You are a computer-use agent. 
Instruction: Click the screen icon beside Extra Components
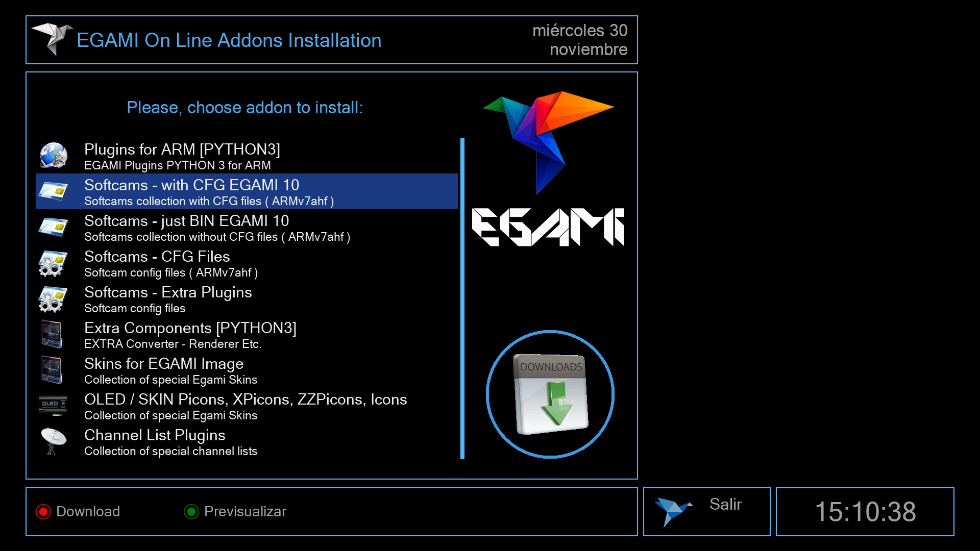(x=52, y=335)
